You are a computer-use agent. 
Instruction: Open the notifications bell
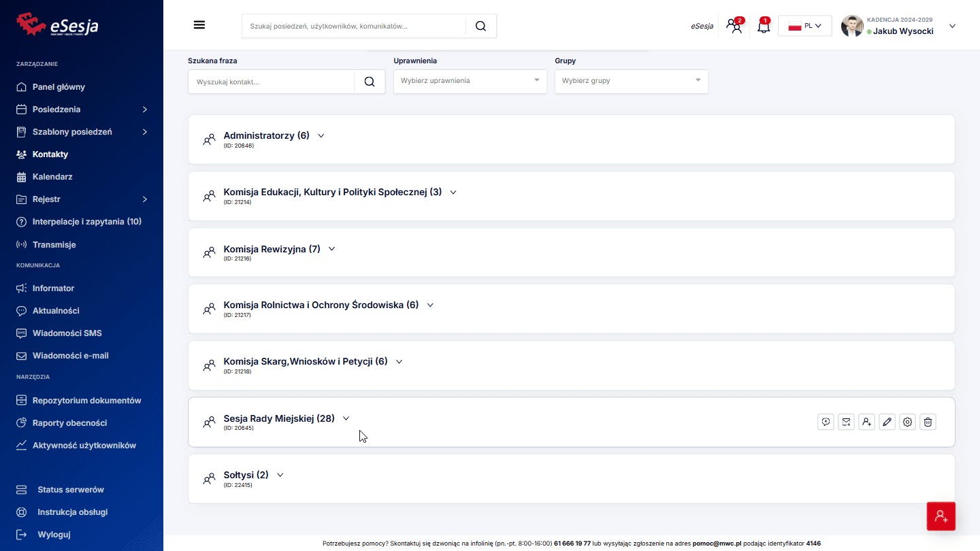(764, 27)
